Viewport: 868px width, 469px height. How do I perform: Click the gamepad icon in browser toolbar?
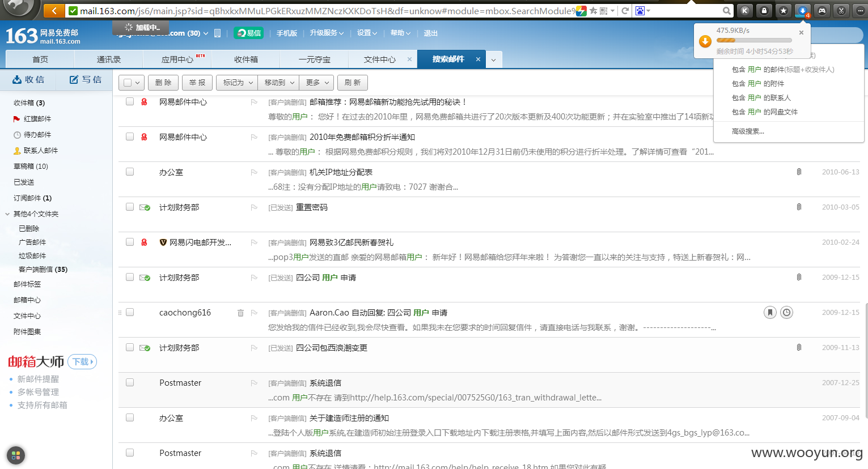click(822, 10)
